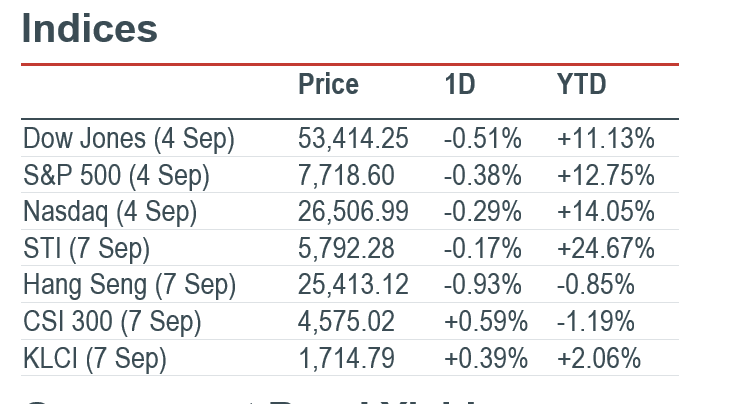
Task: Select the S&P 500 price 7,718.60
Action: click(x=346, y=175)
